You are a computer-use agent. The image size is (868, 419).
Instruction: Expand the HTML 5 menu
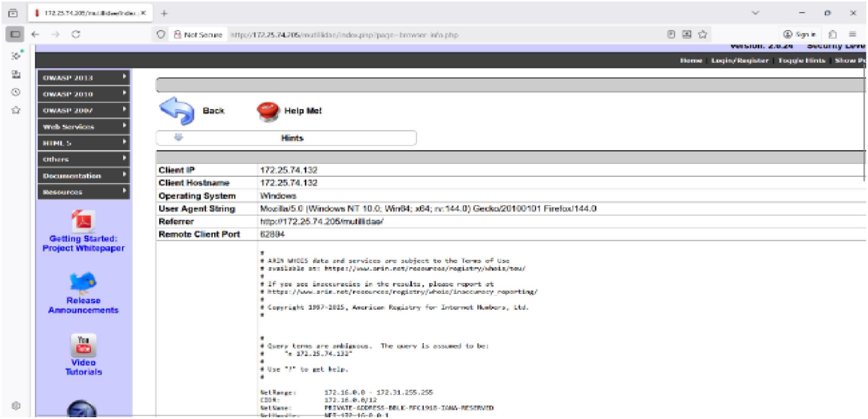click(84, 143)
